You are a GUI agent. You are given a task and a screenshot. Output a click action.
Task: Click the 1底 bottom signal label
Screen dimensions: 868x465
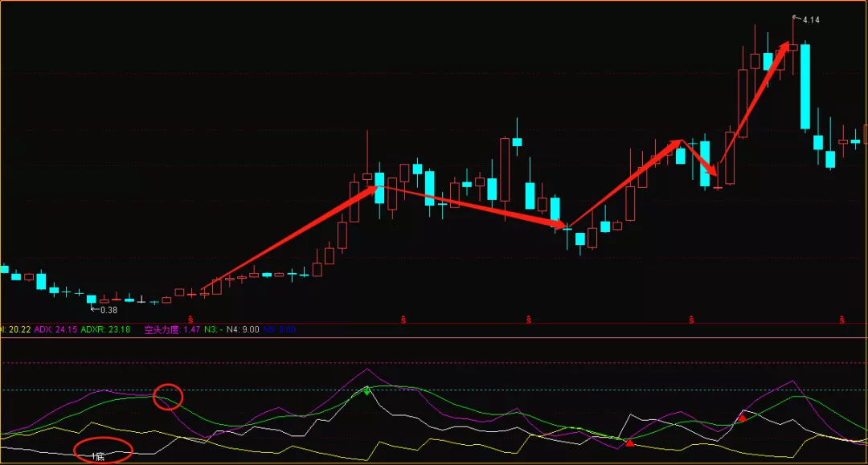pyautogui.click(x=98, y=456)
